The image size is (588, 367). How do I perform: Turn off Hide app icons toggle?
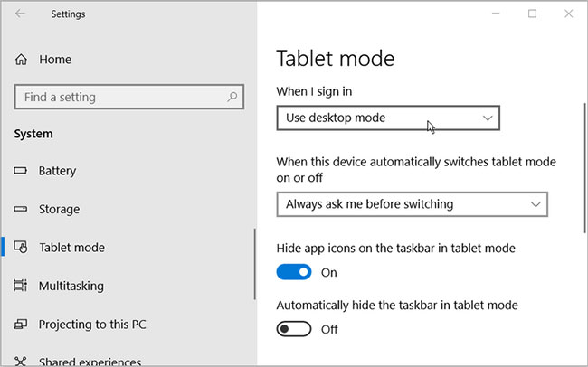(x=293, y=272)
